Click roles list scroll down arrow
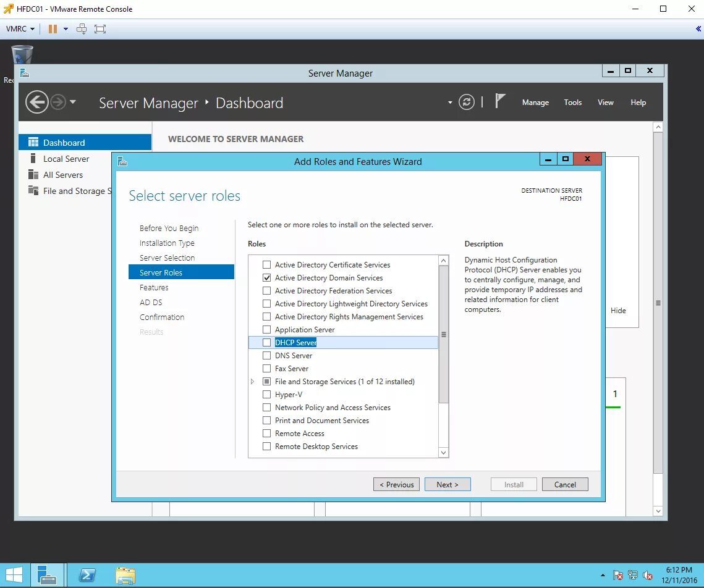Viewport: 704px width, 588px height. click(444, 453)
